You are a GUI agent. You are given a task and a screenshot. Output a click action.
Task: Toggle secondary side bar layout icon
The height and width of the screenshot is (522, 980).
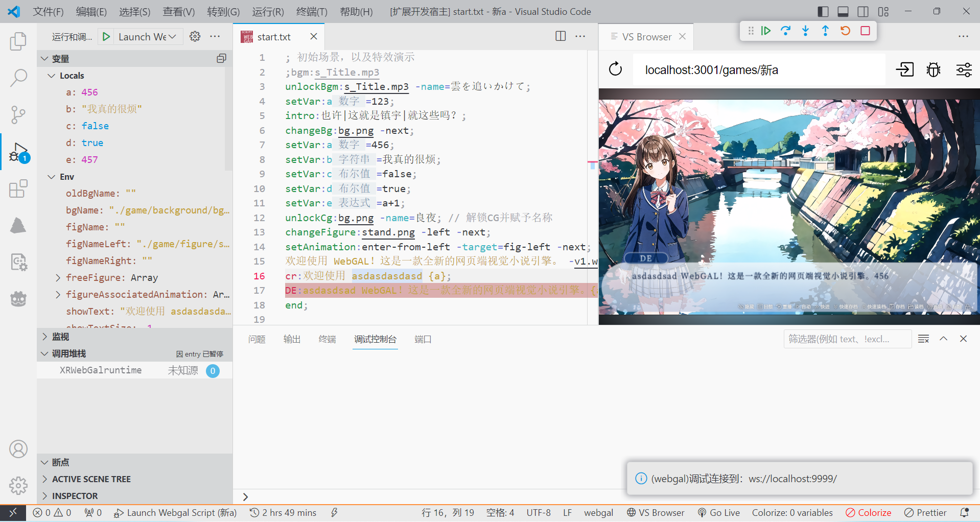pyautogui.click(x=863, y=11)
